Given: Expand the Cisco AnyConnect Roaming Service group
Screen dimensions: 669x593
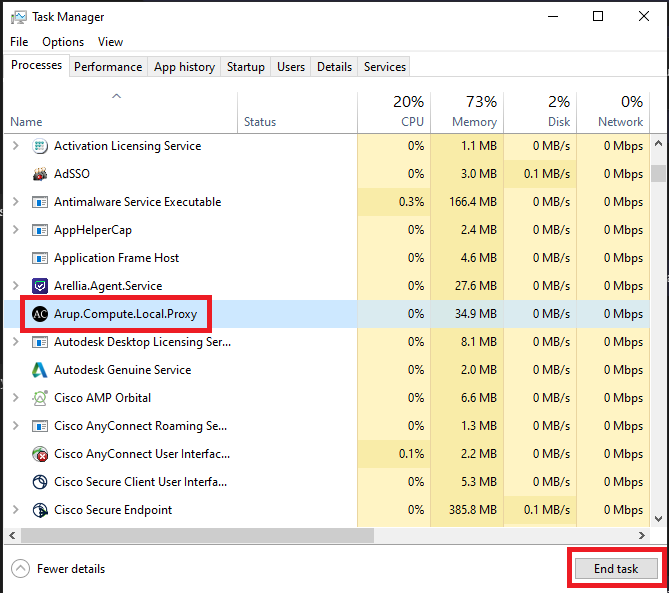Looking at the screenshot, I should tap(16, 426).
